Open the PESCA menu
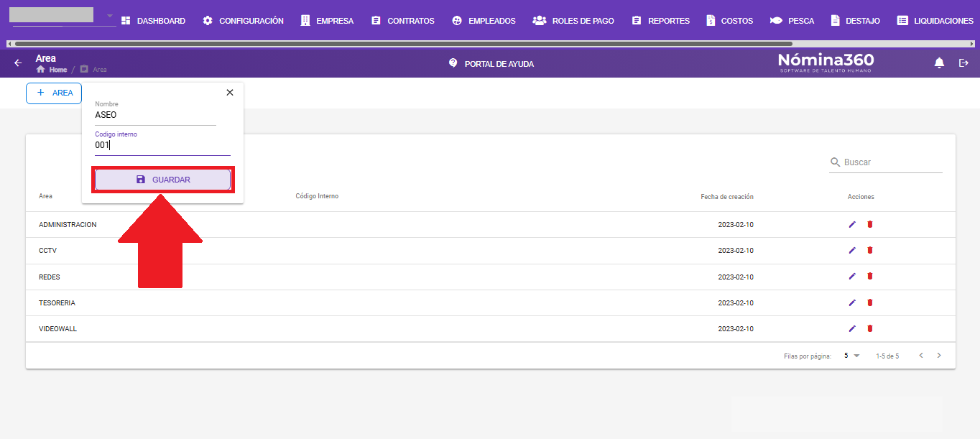The image size is (980, 439). click(792, 21)
